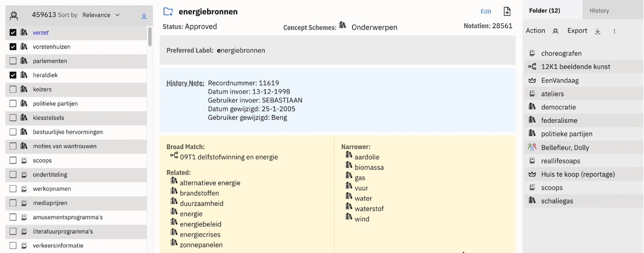
Task: Click the hierarchy icon beside 09T1 delfstofwinning en energie
Action: [x=174, y=155]
